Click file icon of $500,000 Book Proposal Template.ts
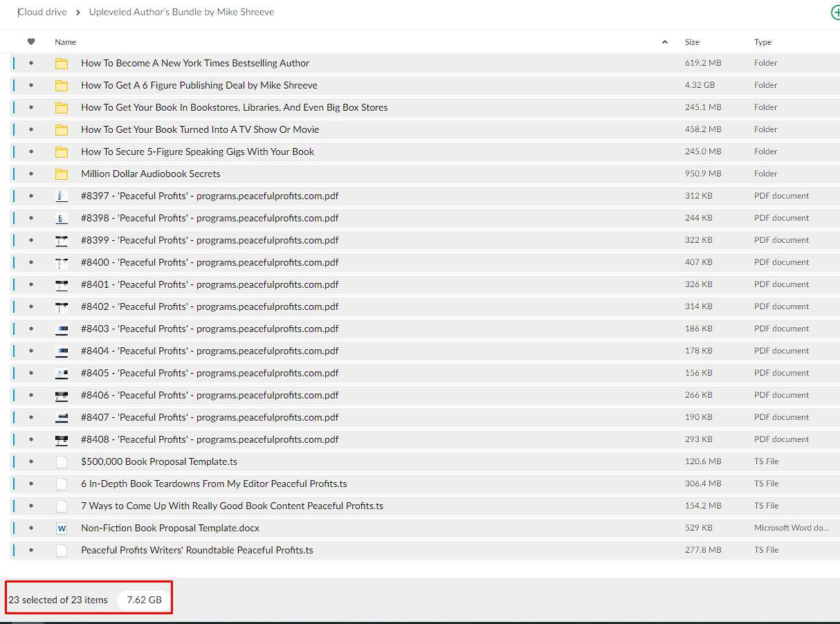Viewport: 840px width, 624px height. [62, 461]
